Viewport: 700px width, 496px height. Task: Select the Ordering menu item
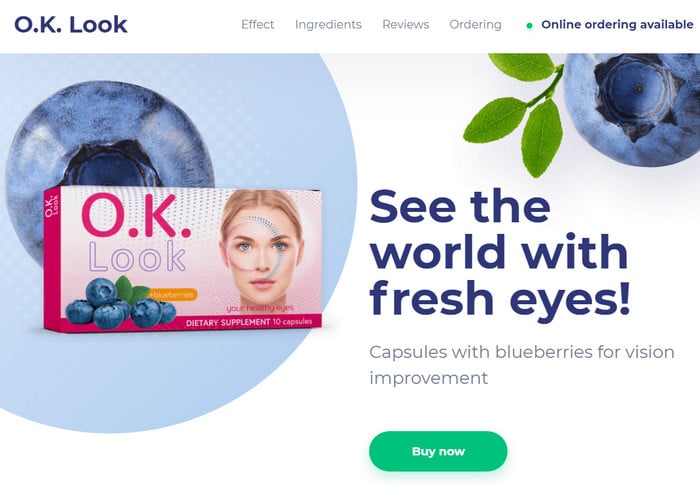475,25
